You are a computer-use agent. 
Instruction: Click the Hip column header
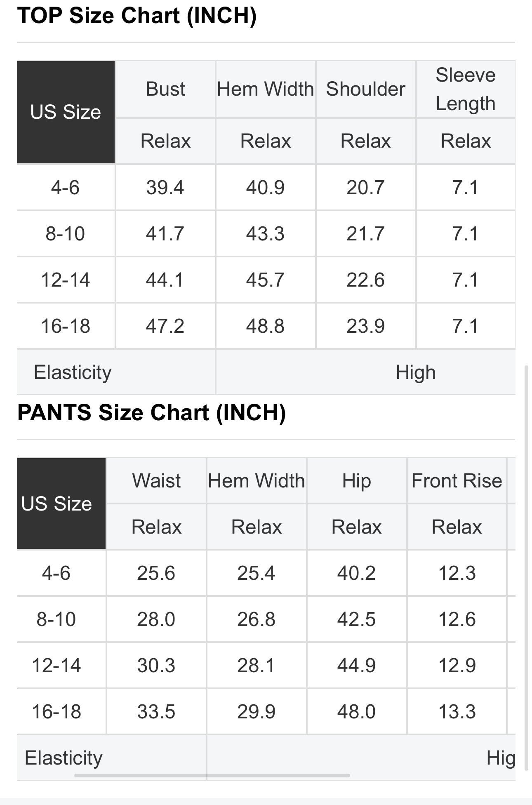[x=356, y=481]
